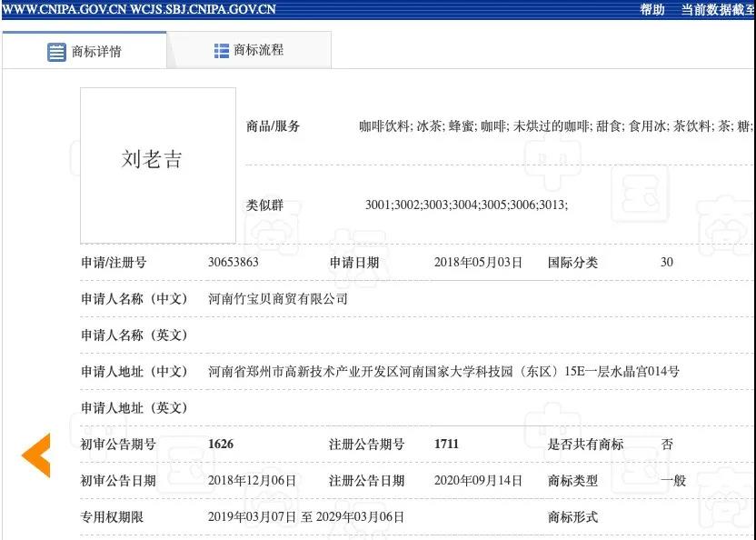
Task: Open the 帮助 help link
Action: tap(652, 9)
